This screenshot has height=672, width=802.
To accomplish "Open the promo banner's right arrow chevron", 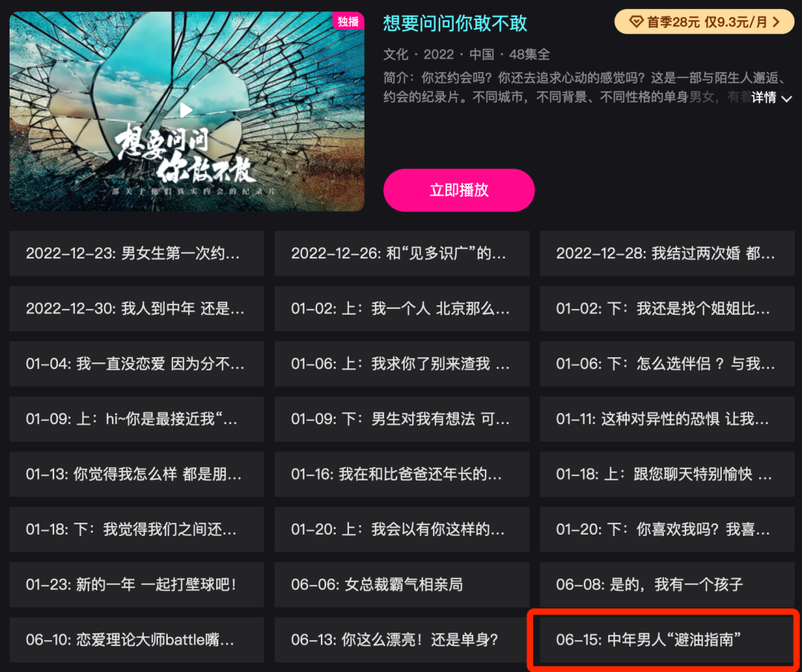I will click(777, 22).
